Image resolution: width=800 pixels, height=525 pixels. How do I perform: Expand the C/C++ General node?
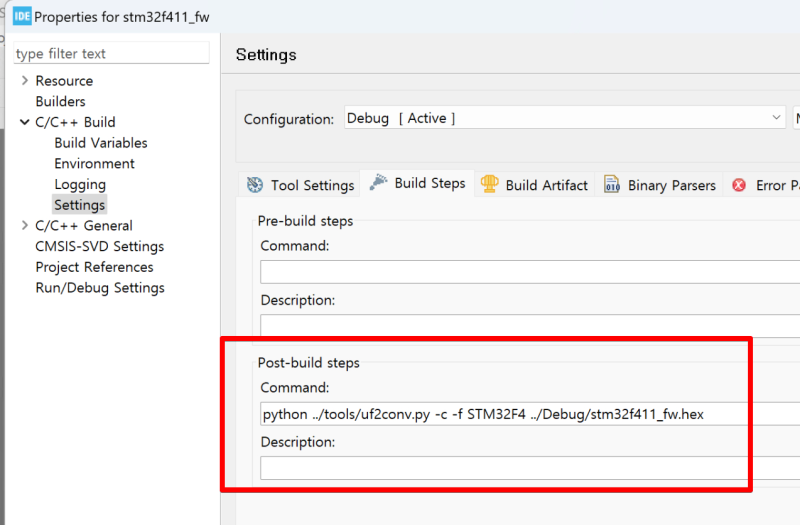click(x=24, y=225)
